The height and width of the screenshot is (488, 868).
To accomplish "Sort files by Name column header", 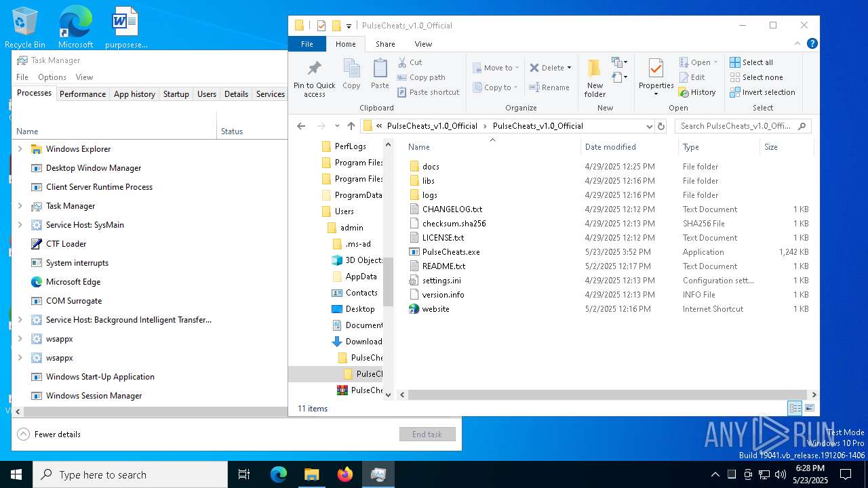I will pyautogui.click(x=492, y=147).
